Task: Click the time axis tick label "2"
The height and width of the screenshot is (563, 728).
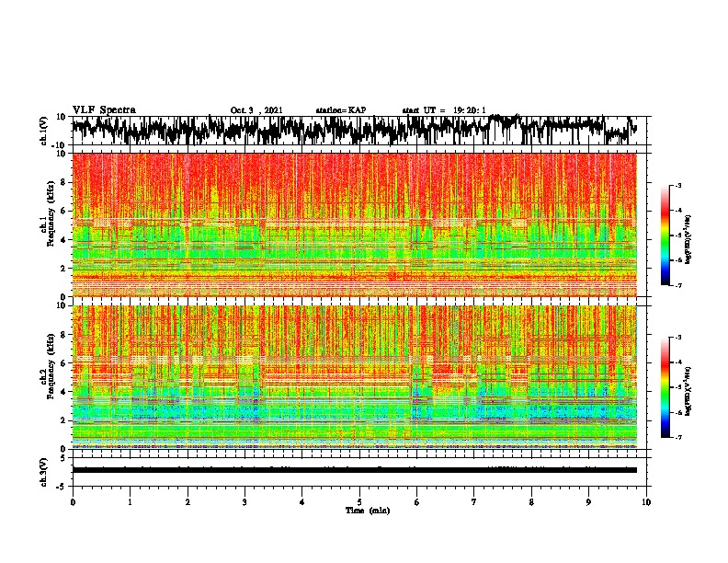Action: [188, 502]
